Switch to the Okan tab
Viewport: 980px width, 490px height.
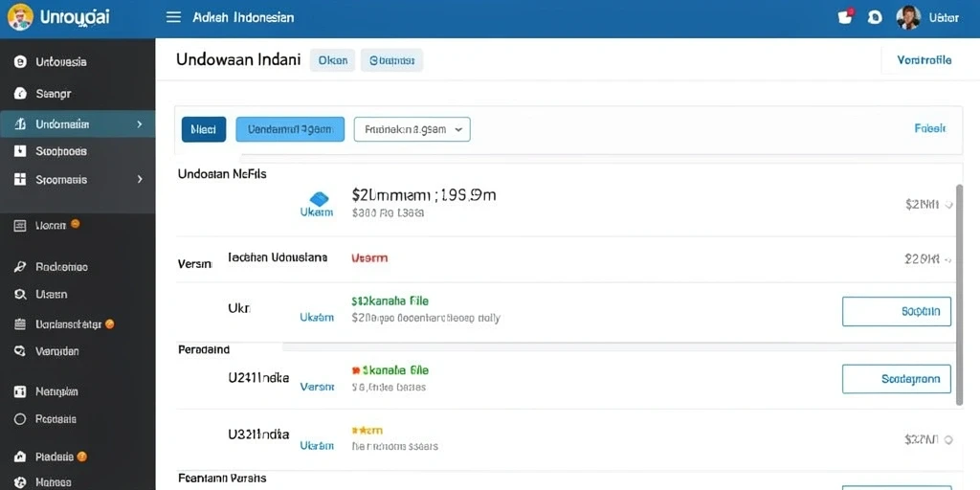[x=332, y=60]
